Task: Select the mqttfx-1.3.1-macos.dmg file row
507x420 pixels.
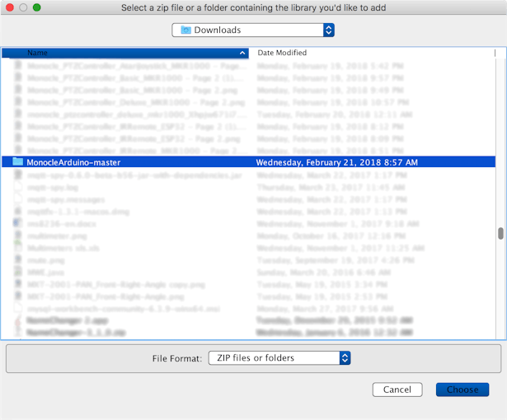Action: tap(248, 212)
